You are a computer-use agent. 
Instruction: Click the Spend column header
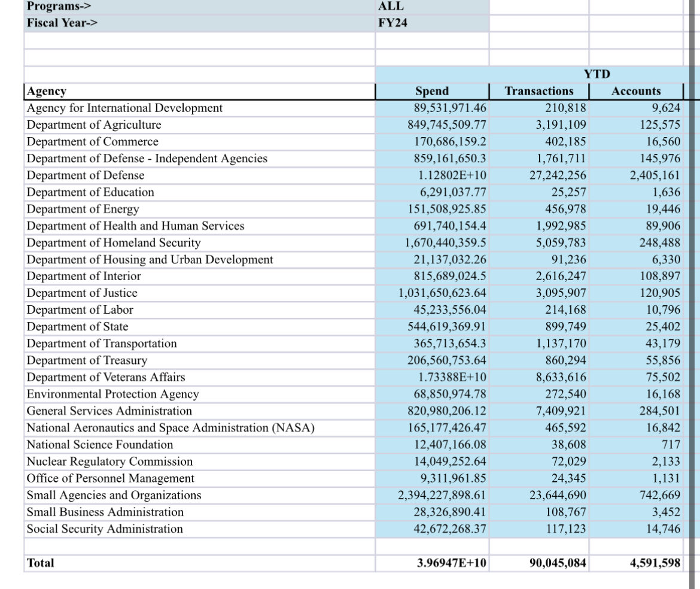pyautogui.click(x=432, y=92)
